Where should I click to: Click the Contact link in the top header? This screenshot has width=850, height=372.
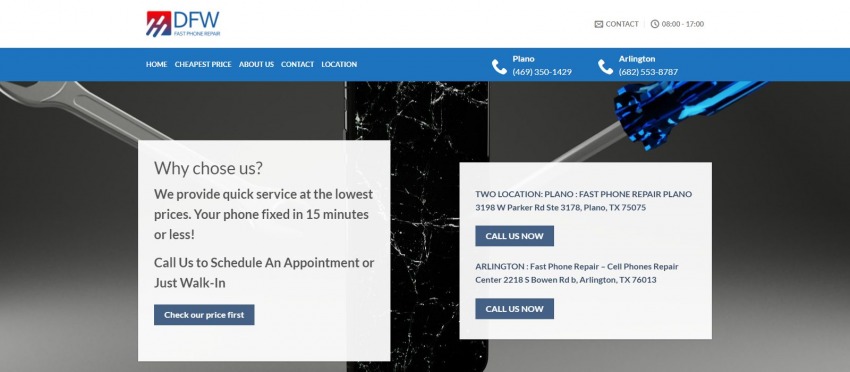tap(622, 24)
